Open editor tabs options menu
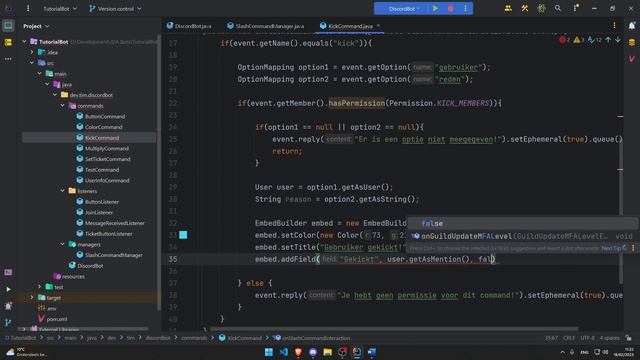Screen dimensions: 640x360 coord(614,25)
